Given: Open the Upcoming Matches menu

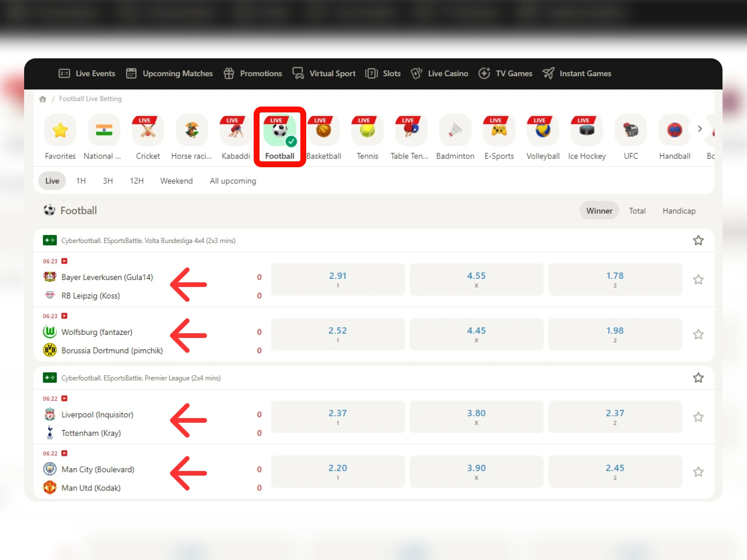Looking at the screenshot, I should [170, 73].
